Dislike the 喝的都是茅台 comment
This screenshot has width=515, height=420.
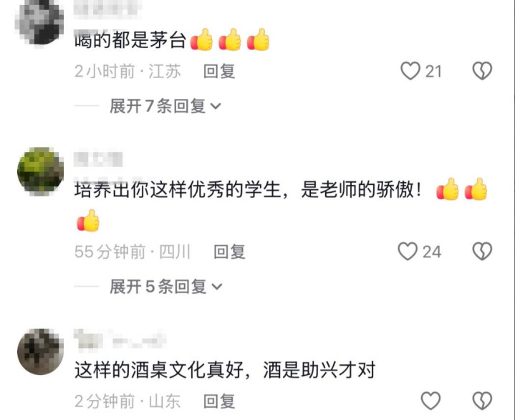pos(482,71)
